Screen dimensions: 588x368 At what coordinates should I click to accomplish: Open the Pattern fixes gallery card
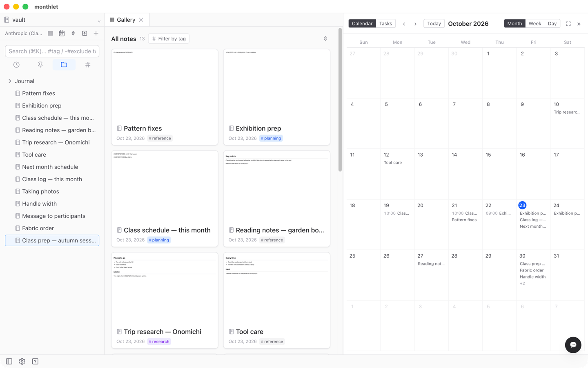(x=165, y=97)
